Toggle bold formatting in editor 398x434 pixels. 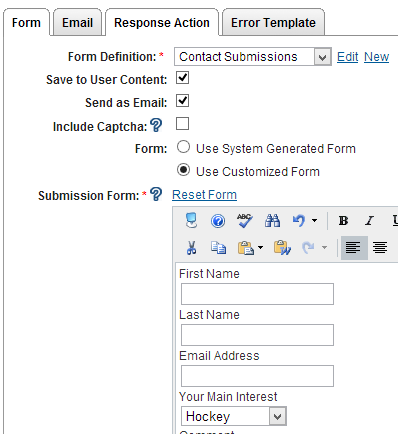click(x=343, y=221)
